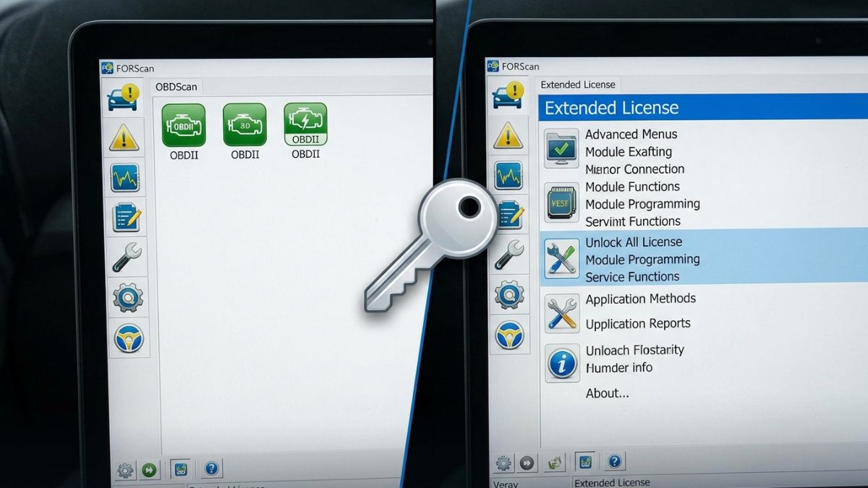
Task: Open the warning triangle section in left window
Action: click(x=124, y=137)
